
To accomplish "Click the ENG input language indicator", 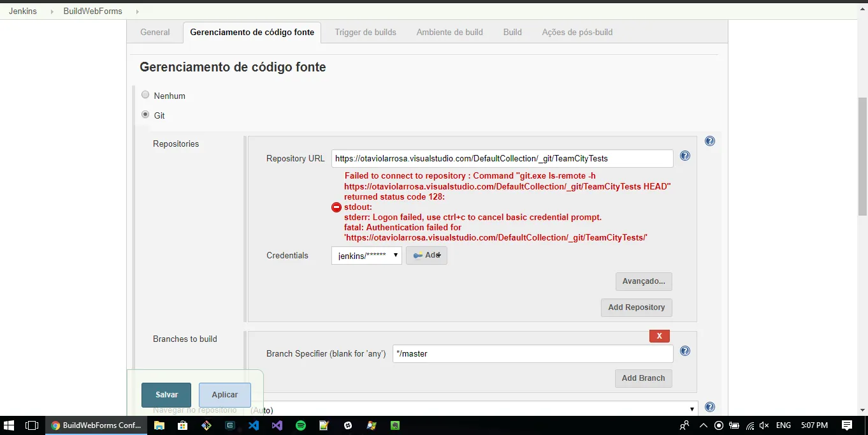I will point(784,425).
